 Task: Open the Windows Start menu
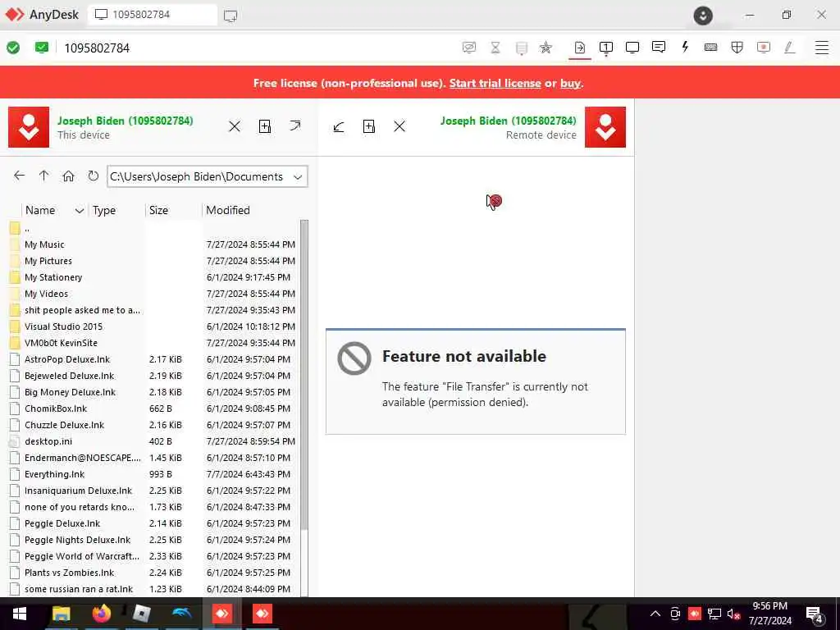[20, 614]
